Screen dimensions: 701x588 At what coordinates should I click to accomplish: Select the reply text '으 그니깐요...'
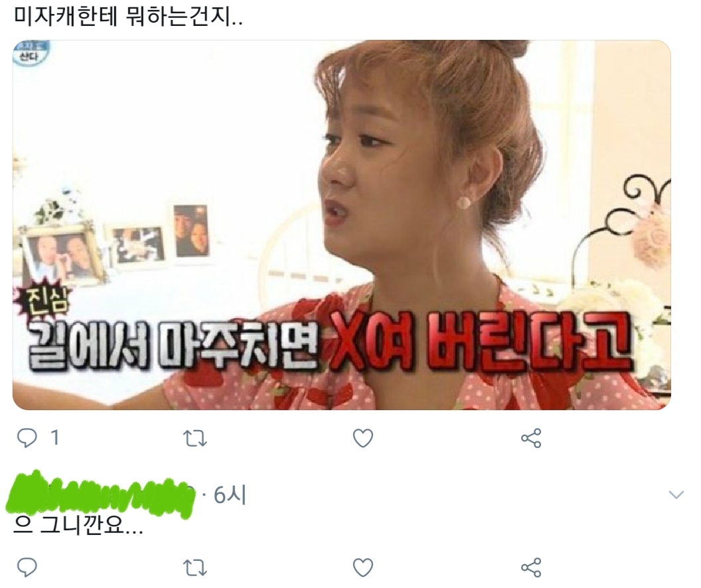[x=79, y=527]
